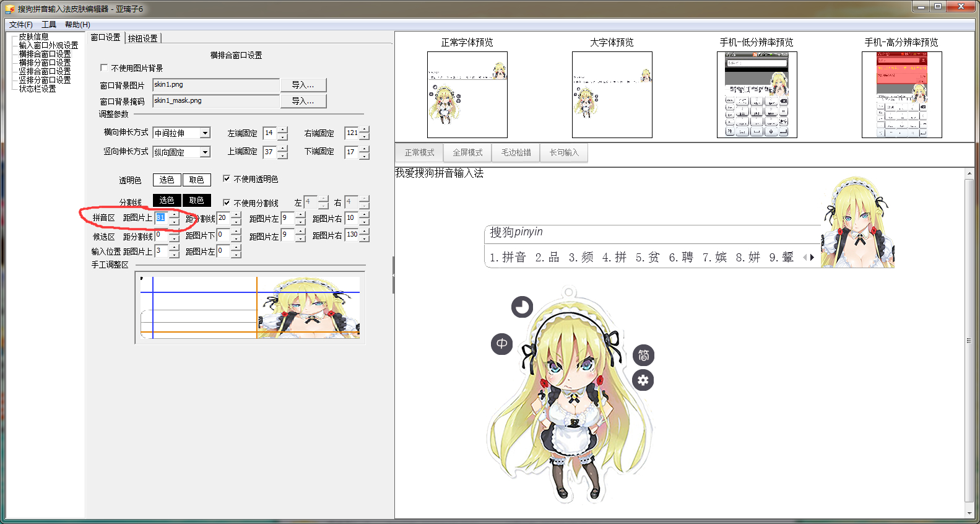Decrease the 右端固定 value with down arrow
Viewport: 980px width, 524px height.
coord(365,137)
